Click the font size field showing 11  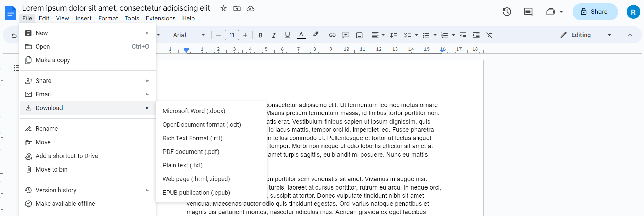tap(232, 35)
